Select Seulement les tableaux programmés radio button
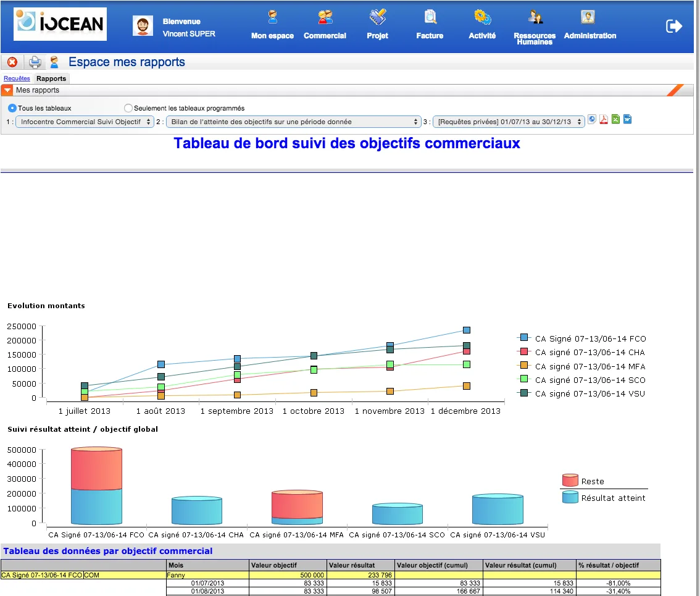700x596 pixels. (x=128, y=108)
